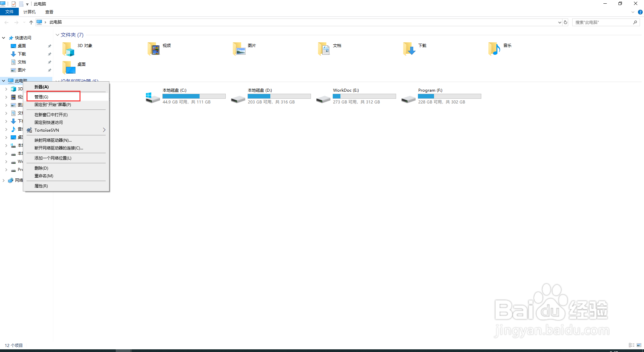Click the WorkDoc (E:) usage bar
The image size is (644, 352).
pos(364,96)
